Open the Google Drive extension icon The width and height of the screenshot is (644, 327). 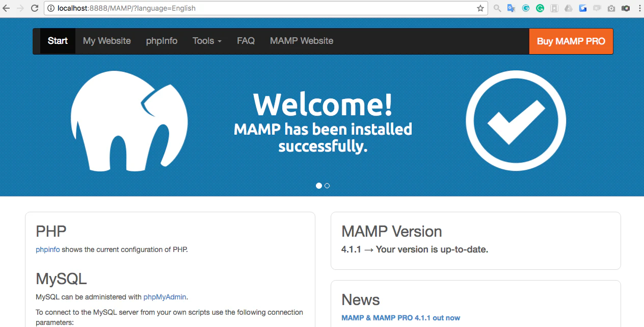click(569, 8)
